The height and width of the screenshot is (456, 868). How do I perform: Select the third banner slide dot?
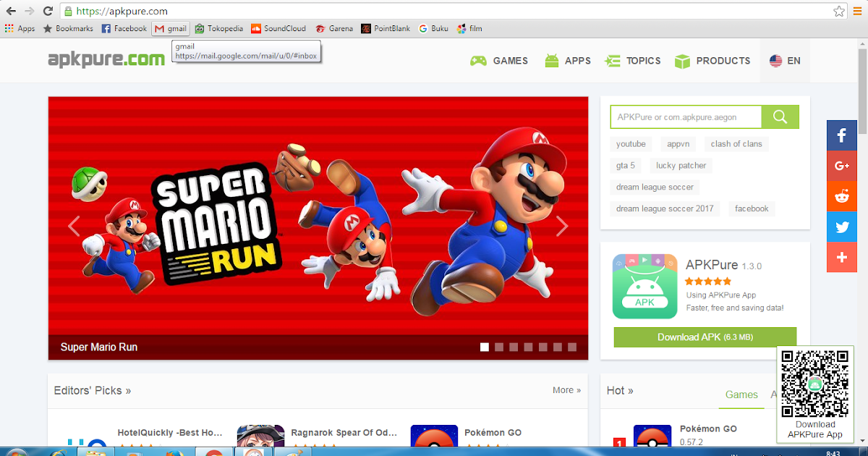click(x=514, y=347)
